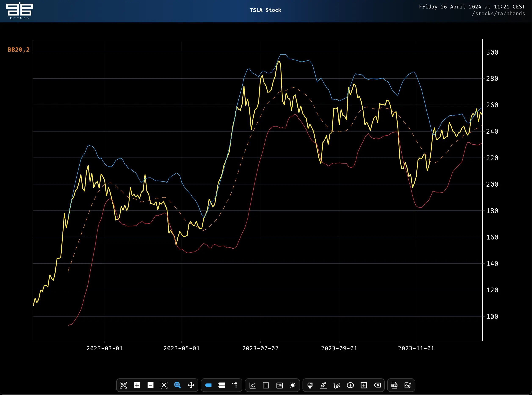Click the erase active shape icon

point(377,385)
